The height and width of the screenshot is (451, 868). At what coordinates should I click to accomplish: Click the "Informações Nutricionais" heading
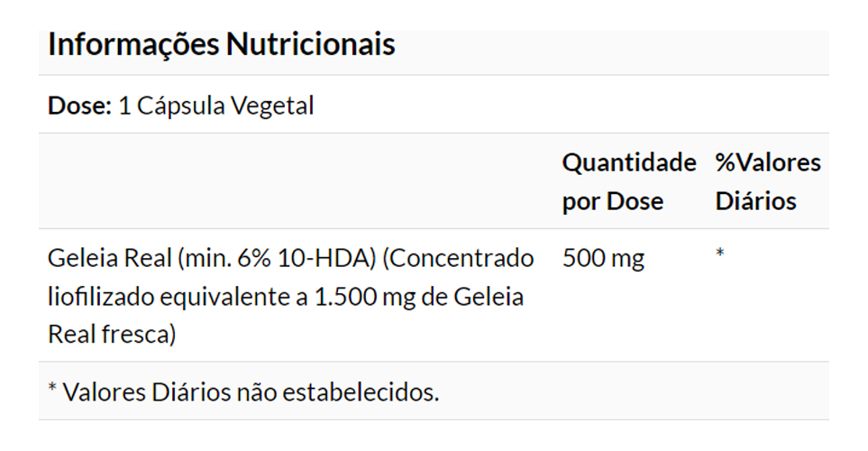[221, 44]
